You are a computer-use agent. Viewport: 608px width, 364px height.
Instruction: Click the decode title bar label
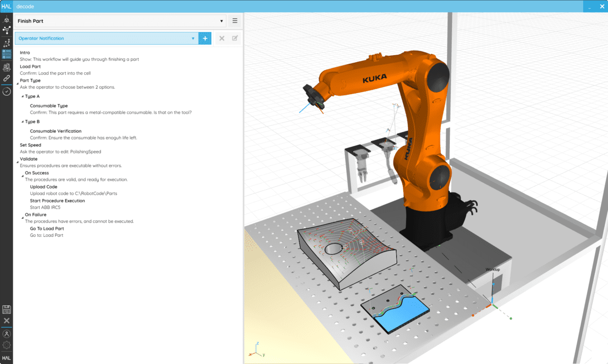(x=24, y=6)
